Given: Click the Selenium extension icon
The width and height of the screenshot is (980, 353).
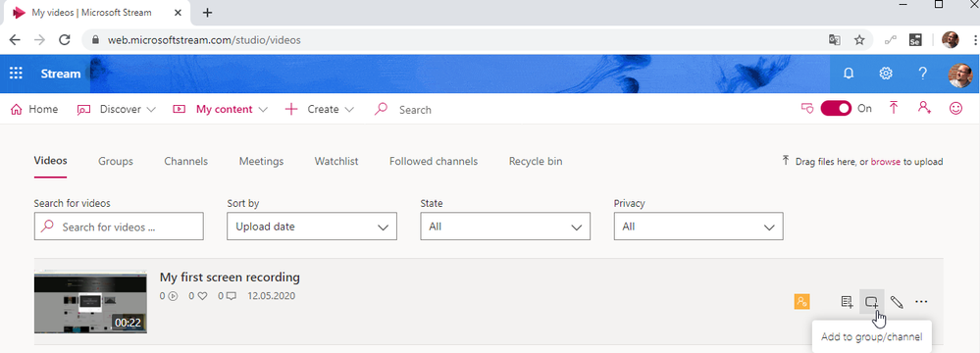Looking at the screenshot, I should (915, 40).
